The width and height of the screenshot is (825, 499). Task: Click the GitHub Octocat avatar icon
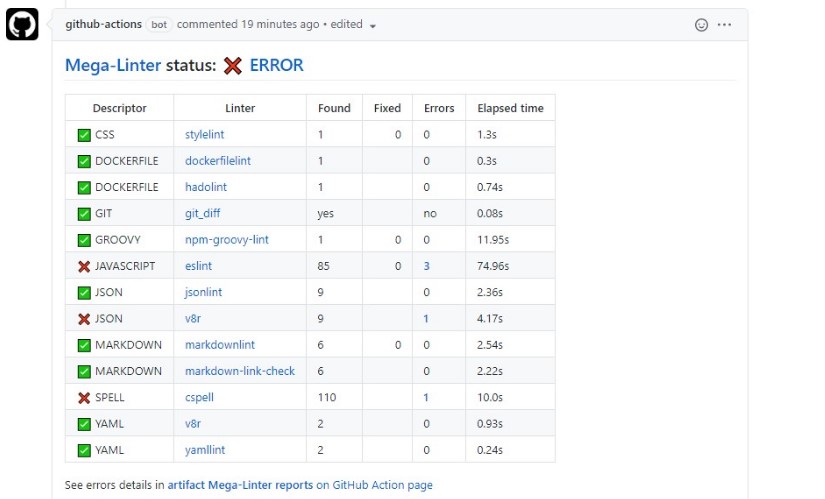point(22,25)
